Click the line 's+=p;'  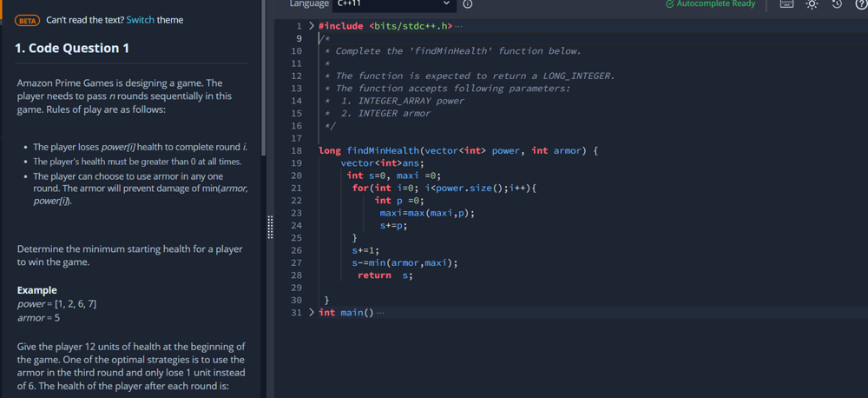pos(393,226)
